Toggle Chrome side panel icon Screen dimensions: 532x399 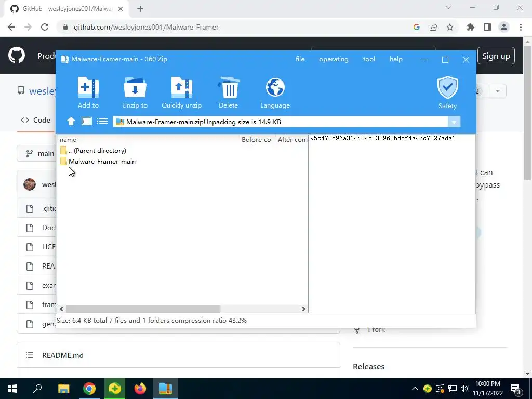487,27
